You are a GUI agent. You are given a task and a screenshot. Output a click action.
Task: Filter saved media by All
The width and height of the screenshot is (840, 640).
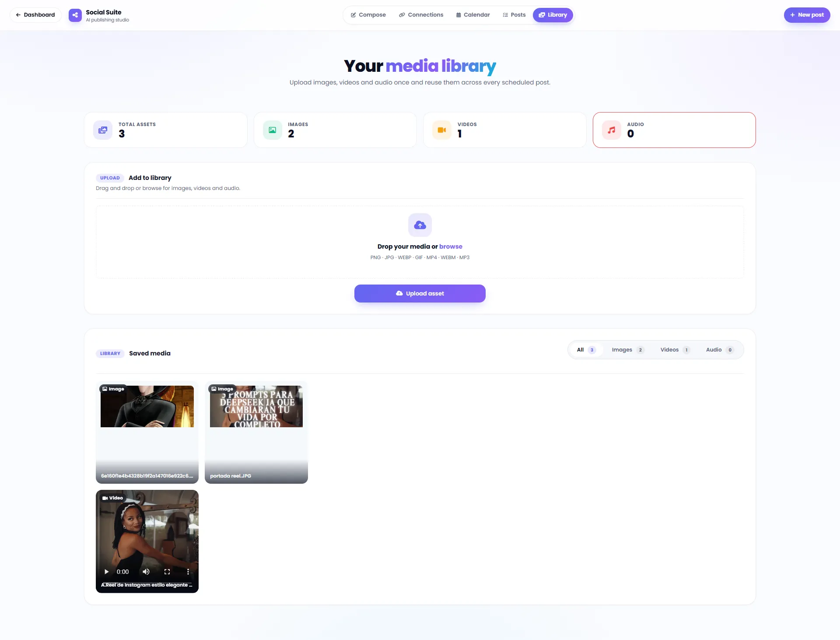[586, 350]
